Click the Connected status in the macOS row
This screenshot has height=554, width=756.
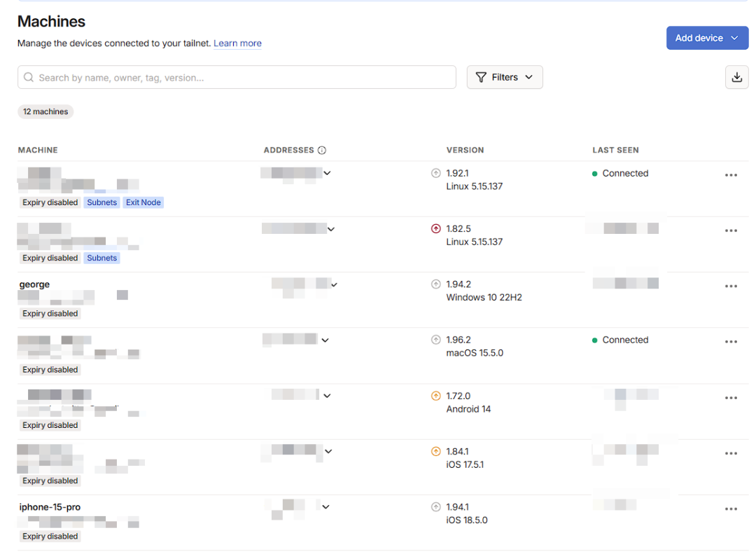coord(620,340)
